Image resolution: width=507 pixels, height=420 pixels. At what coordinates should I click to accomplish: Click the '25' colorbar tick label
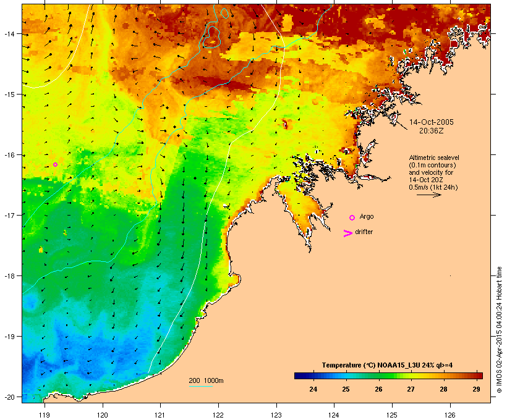click(346, 389)
